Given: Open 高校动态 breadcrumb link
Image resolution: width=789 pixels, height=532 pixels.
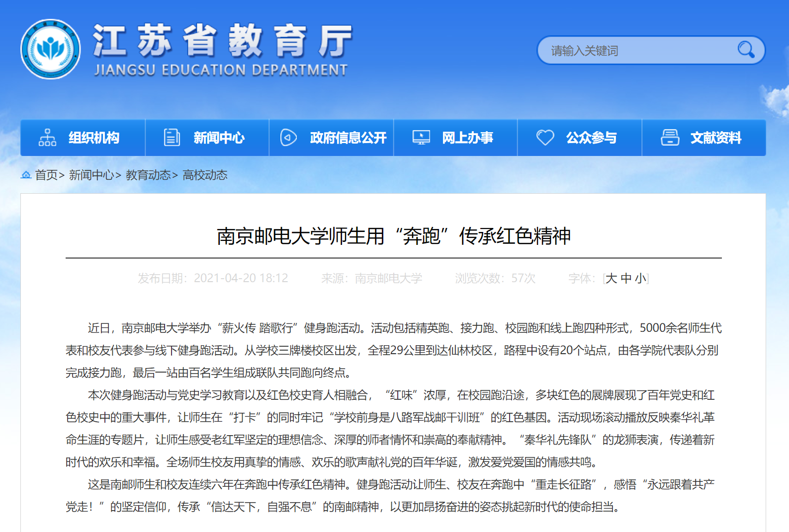Looking at the screenshot, I should click(205, 175).
